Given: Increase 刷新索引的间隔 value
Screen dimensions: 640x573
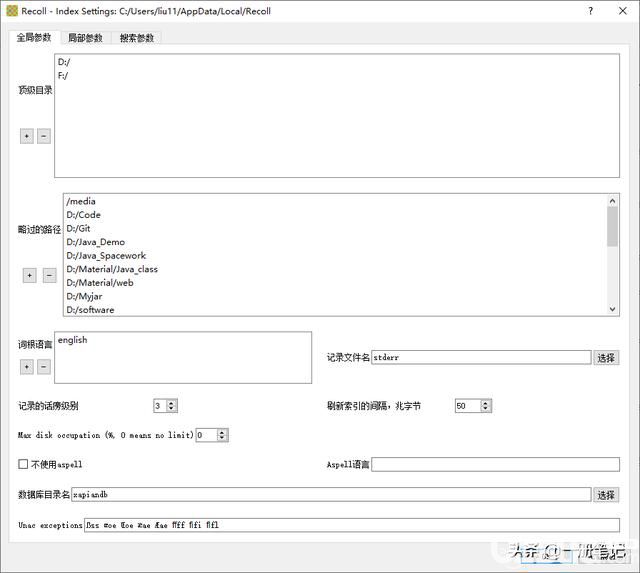Looking at the screenshot, I should [x=485, y=403].
